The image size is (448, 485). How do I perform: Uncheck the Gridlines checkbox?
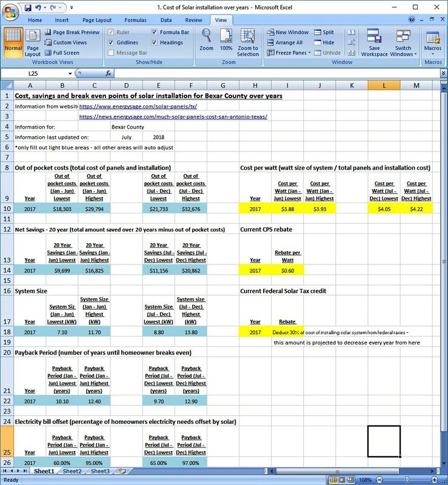(x=111, y=42)
